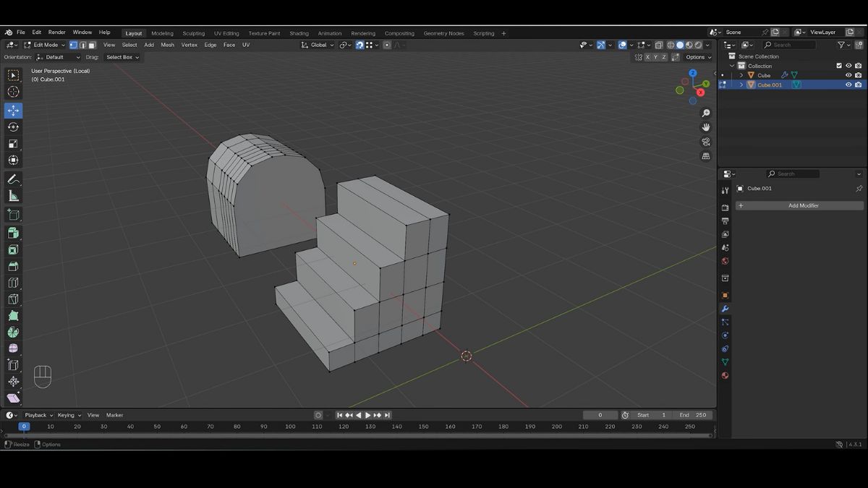Hide Cube in the outliner viewport
The width and height of the screenshot is (868, 488).
pos(848,75)
